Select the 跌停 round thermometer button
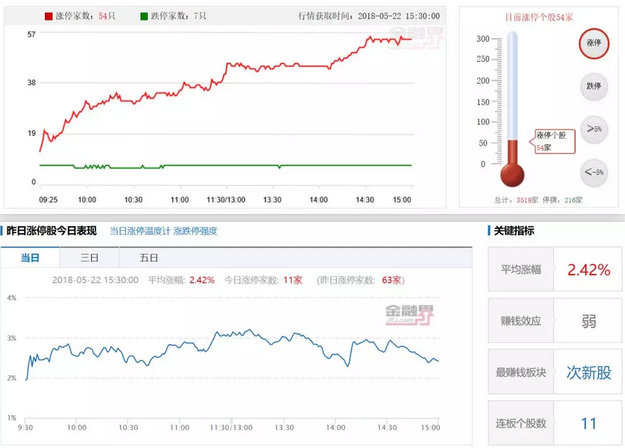Screen dimensions: 625x448 click(593, 86)
